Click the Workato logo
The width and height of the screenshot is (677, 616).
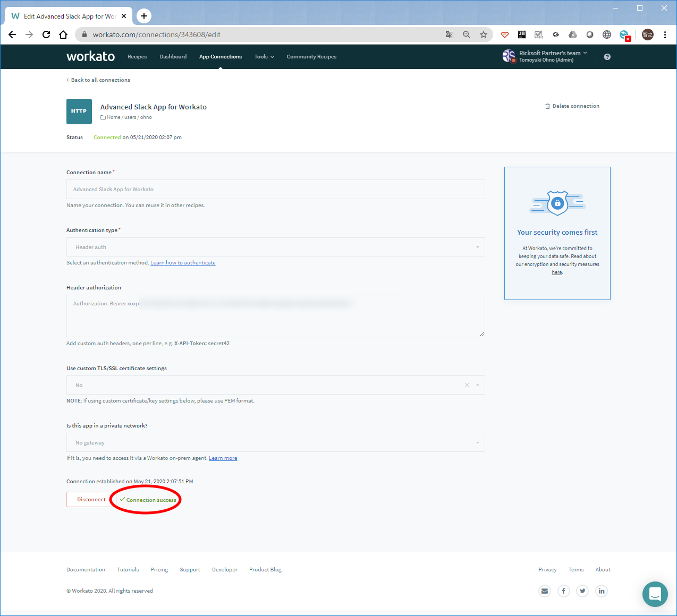(90, 56)
